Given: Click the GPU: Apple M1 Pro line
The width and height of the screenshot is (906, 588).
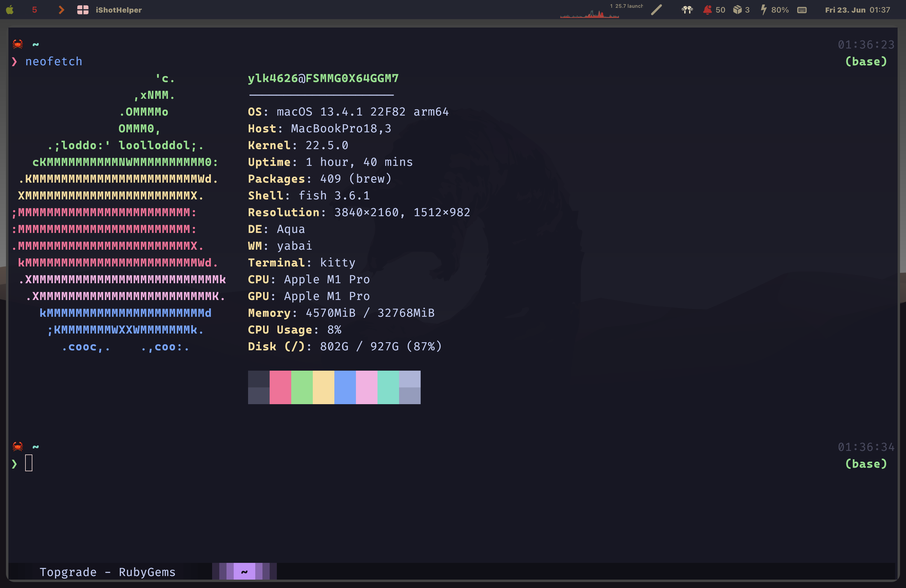Looking at the screenshot, I should [x=309, y=296].
